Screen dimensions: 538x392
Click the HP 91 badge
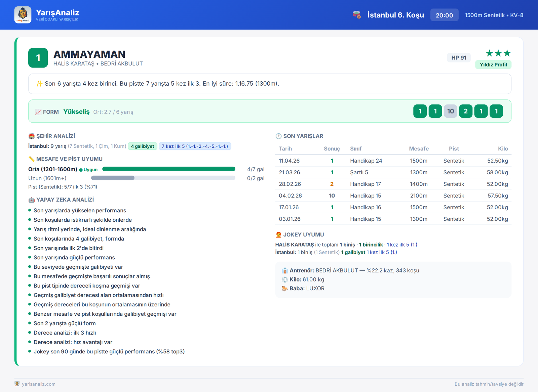(x=459, y=58)
